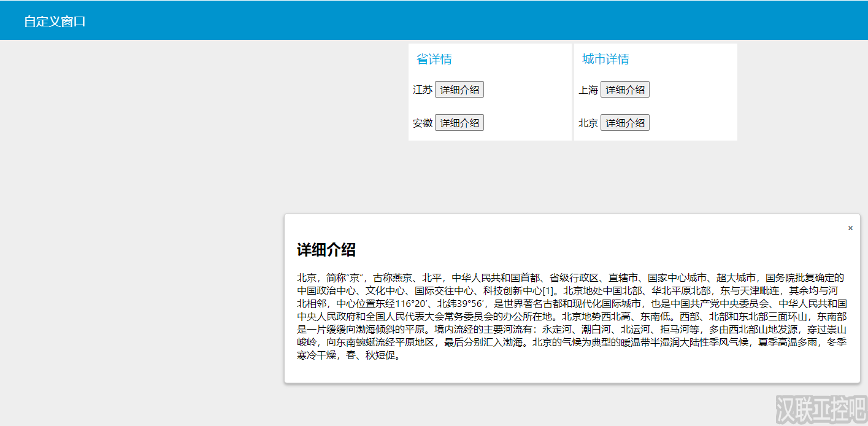Click inside the popup description text area
The height and width of the screenshot is (426, 868).
pos(552,313)
